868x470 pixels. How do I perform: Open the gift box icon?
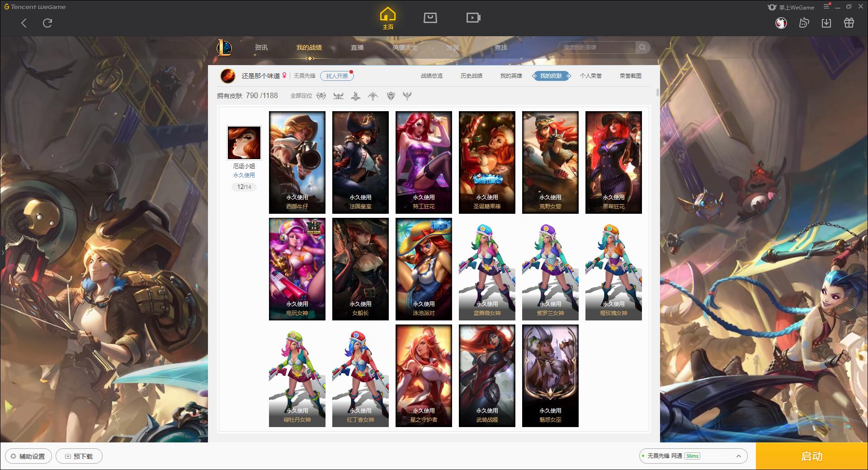pos(849,23)
